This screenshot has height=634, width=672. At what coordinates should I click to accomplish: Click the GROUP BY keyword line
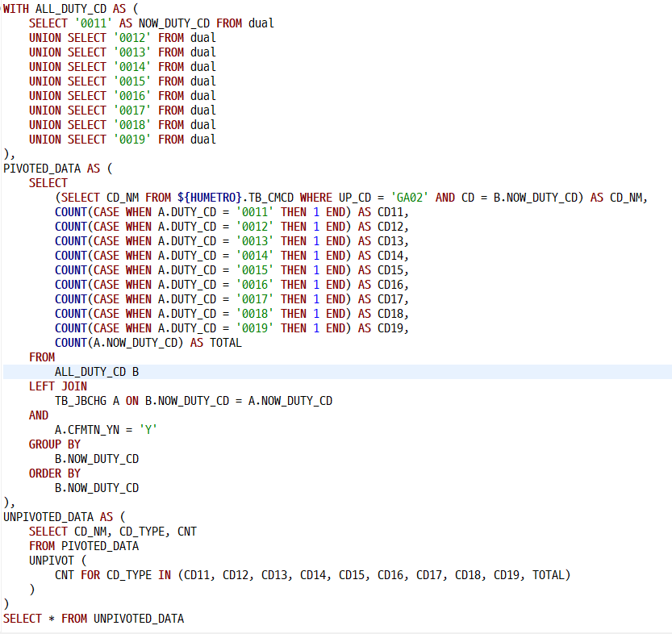coord(55,444)
